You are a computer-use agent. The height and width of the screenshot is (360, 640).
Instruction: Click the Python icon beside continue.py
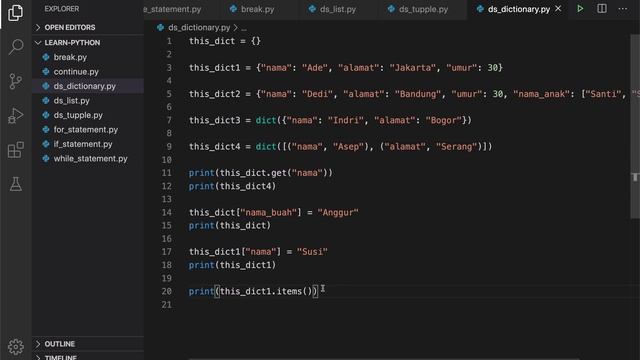(46, 71)
